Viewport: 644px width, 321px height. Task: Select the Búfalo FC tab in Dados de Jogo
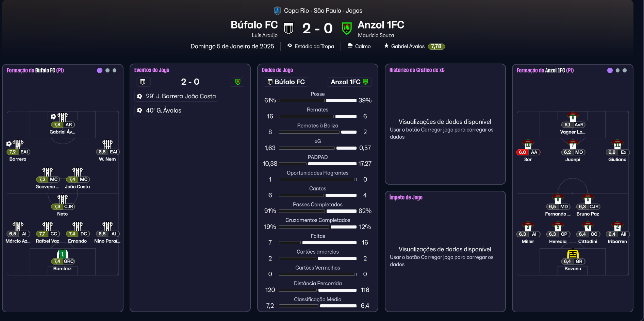286,82
